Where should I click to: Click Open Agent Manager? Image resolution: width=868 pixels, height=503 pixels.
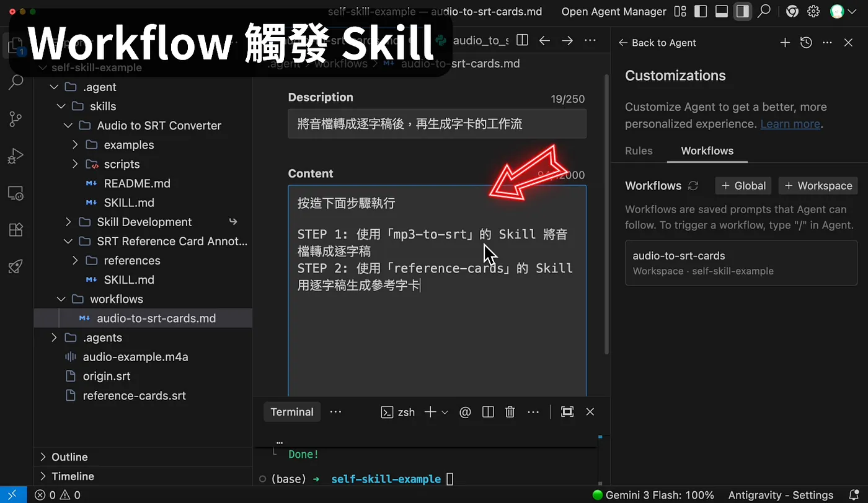pyautogui.click(x=614, y=11)
